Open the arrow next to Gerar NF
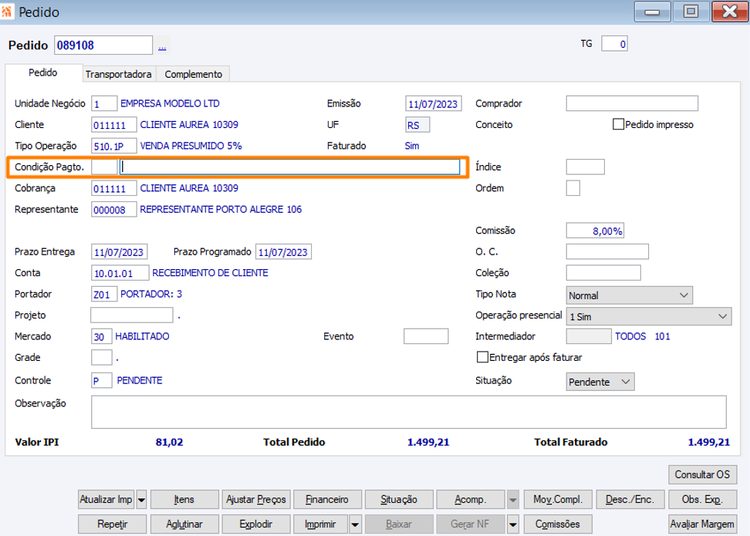 tap(513, 525)
